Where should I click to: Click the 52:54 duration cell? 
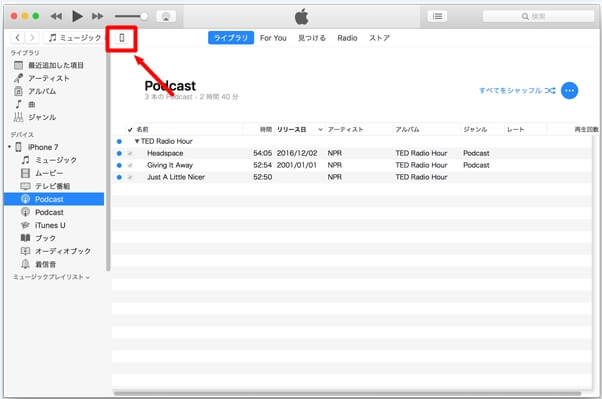pos(263,165)
